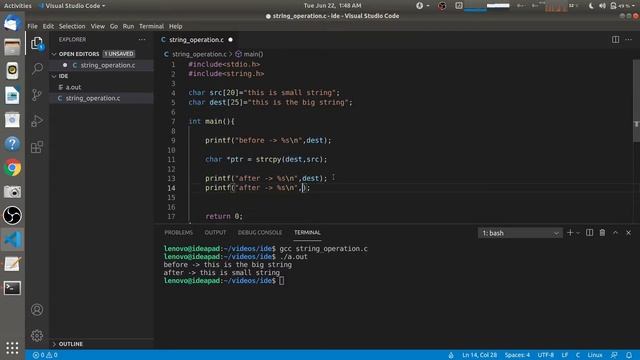
Task: Click Spaces: 4 indentation setting
Action: 517,355
